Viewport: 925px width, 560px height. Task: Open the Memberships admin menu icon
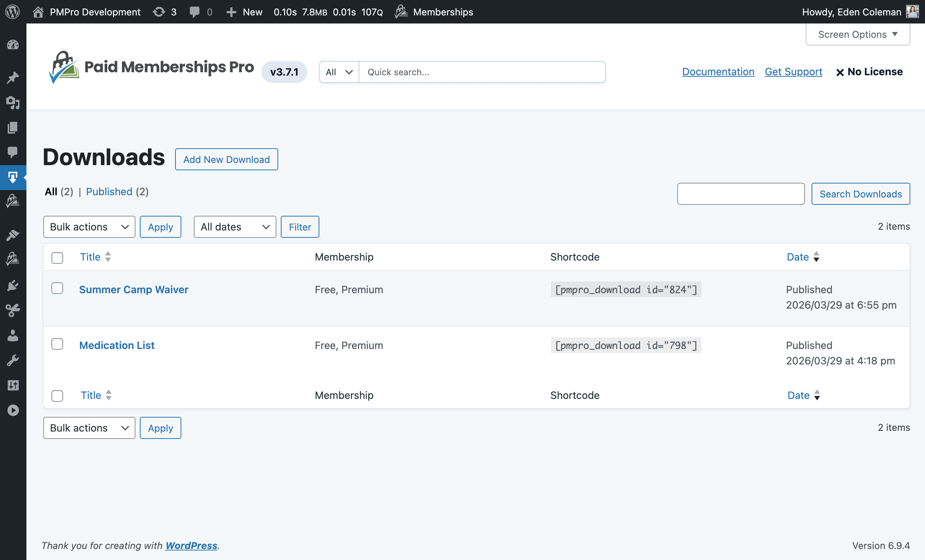400,12
